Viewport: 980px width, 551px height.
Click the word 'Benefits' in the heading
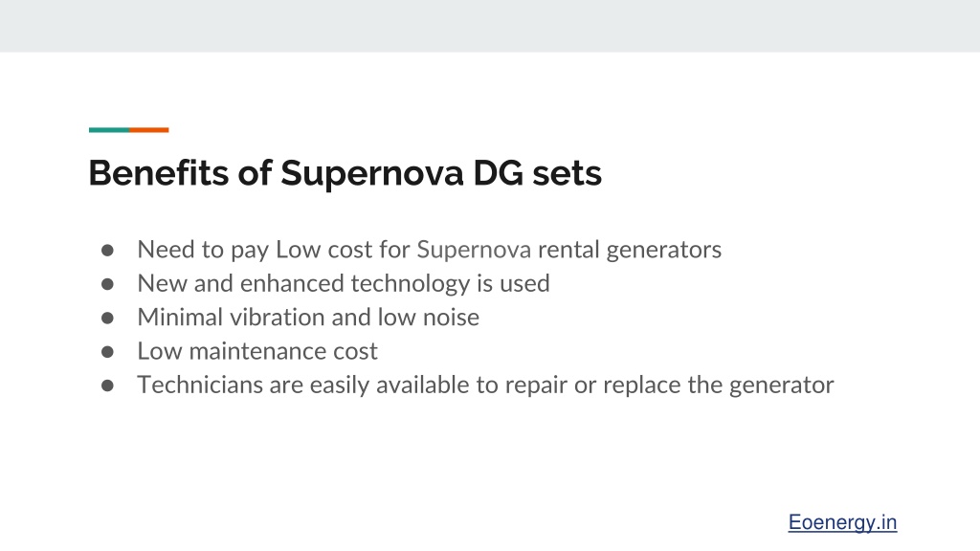point(159,172)
